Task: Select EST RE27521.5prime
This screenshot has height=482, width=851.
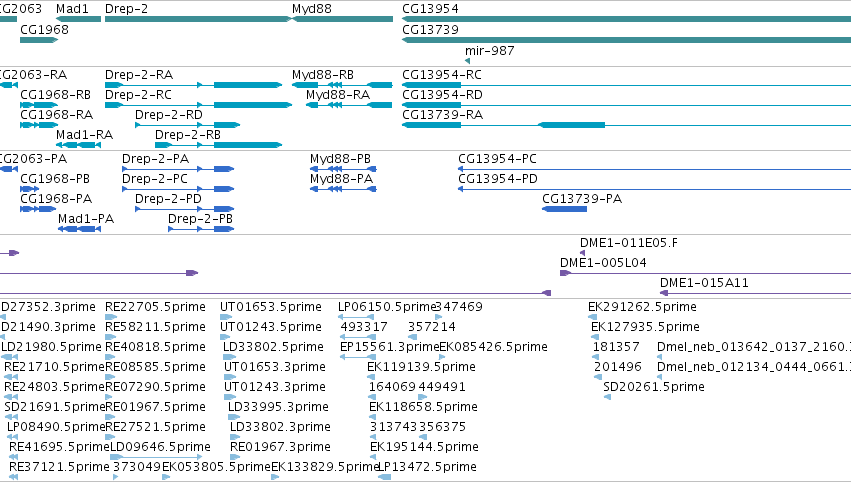Action: pos(110,437)
